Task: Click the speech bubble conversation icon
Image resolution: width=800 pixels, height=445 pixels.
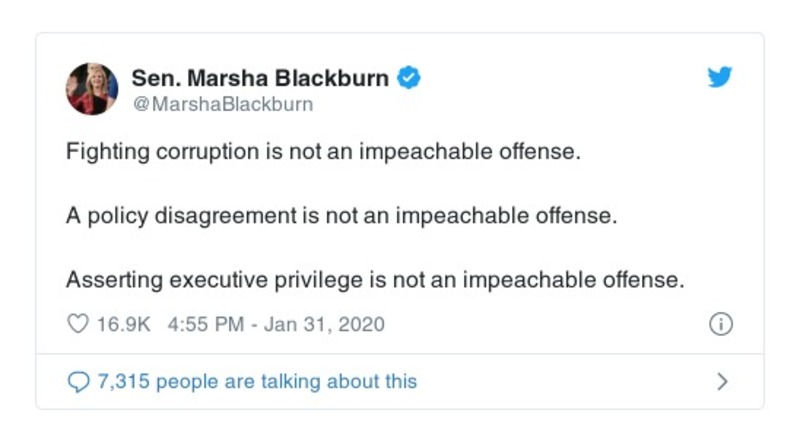Action: (78, 381)
